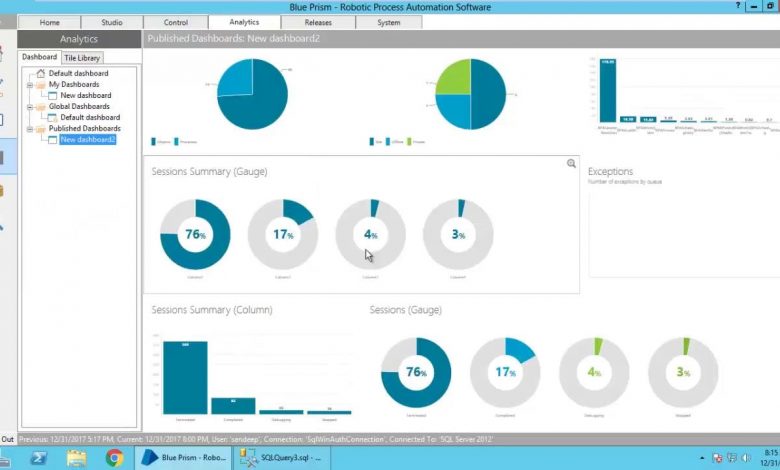Click the 17% donut in Sessions (Gauge) tile

505,373
